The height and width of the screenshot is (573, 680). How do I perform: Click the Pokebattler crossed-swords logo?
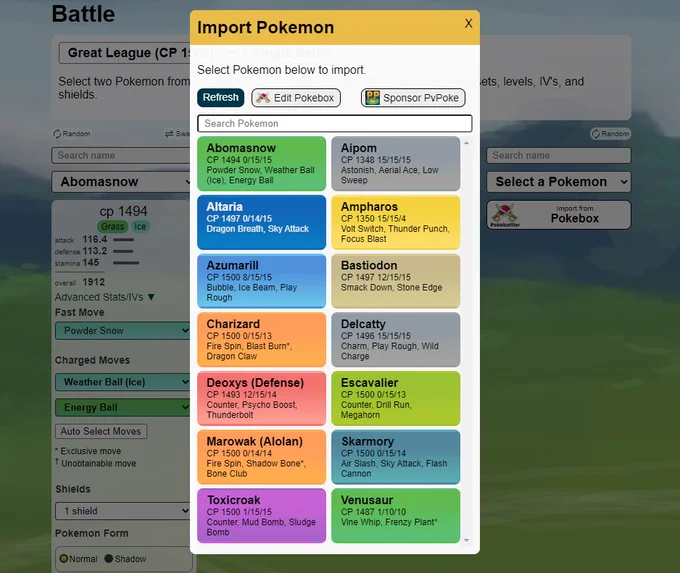(x=505, y=214)
